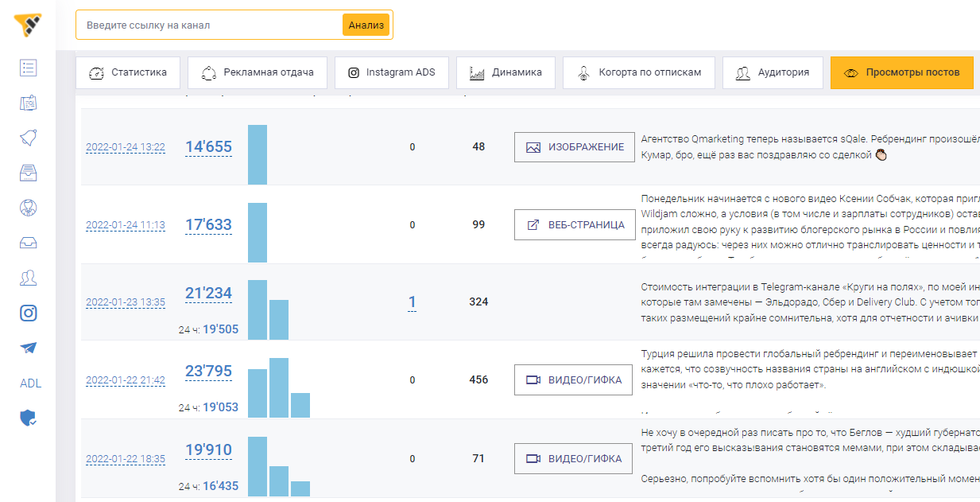Image resolution: width=980 pixels, height=502 pixels.
Task: Open the Рекламная отдача tab
Action: [x=258, y=72]
